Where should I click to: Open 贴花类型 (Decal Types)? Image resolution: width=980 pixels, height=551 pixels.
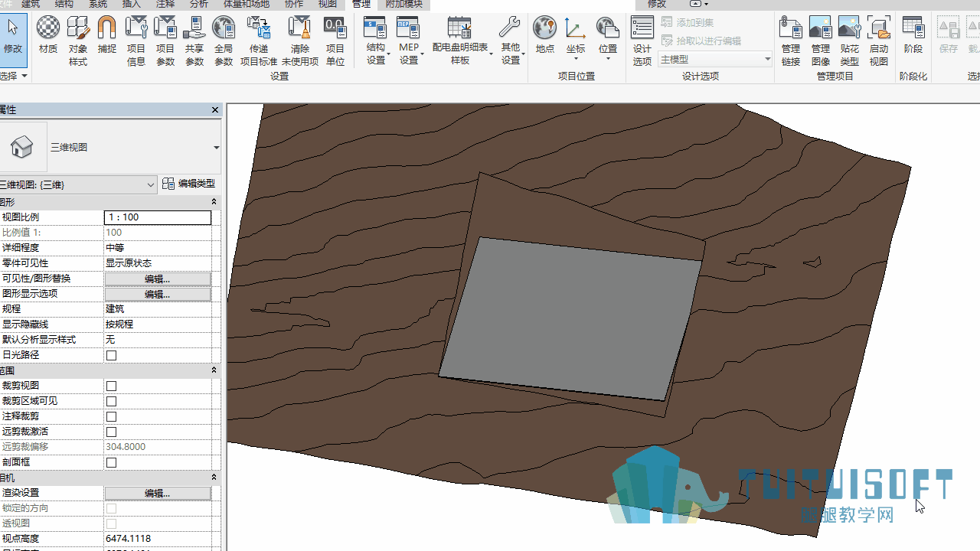[850, 41]
